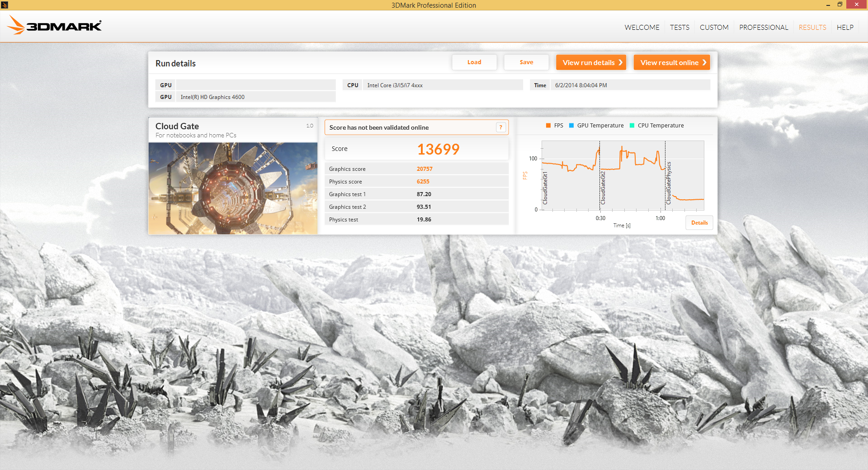
Task: Click the Intel(R) HD Graphics 4600 field
Action: click(x=256, y=97)
